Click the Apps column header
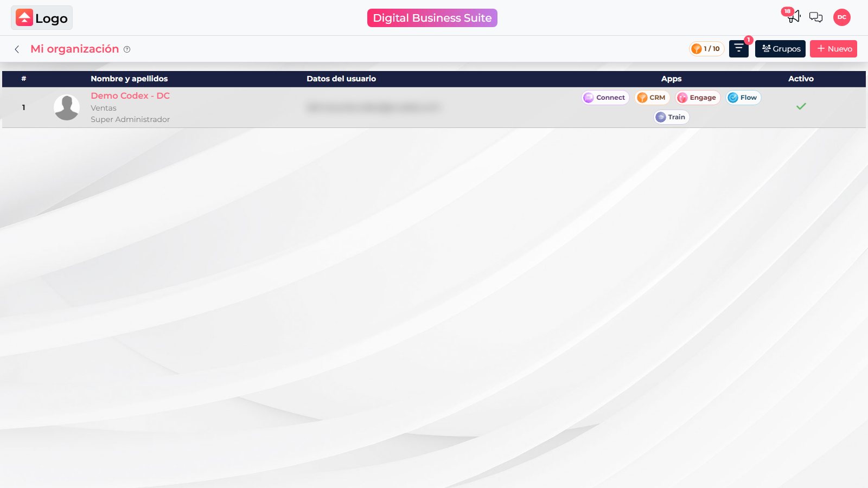The height and width of the screenshot is (488, 868). [671, 79]
